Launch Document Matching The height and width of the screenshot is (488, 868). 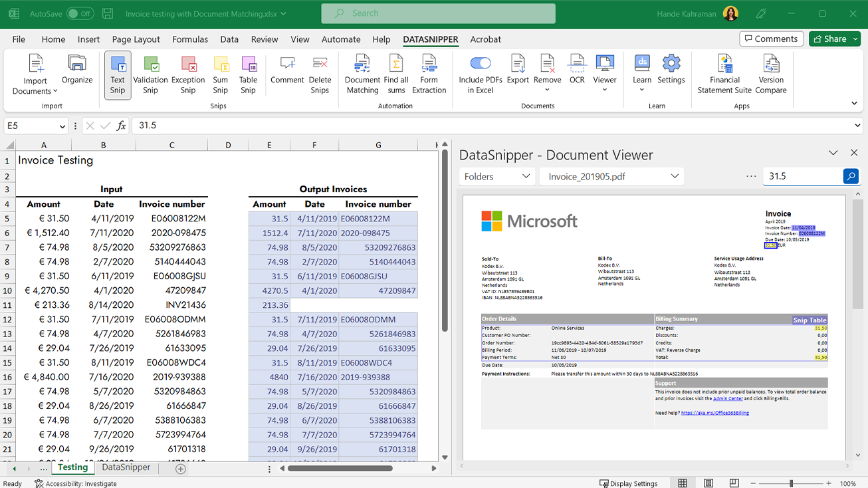(x=362, y=74)
